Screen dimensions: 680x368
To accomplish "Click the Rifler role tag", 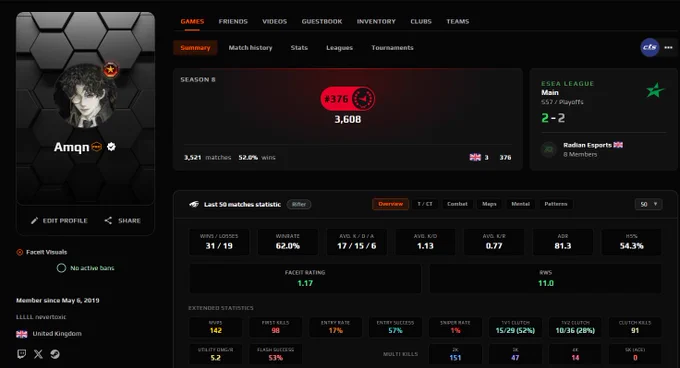I will click(x=299, y=204).
